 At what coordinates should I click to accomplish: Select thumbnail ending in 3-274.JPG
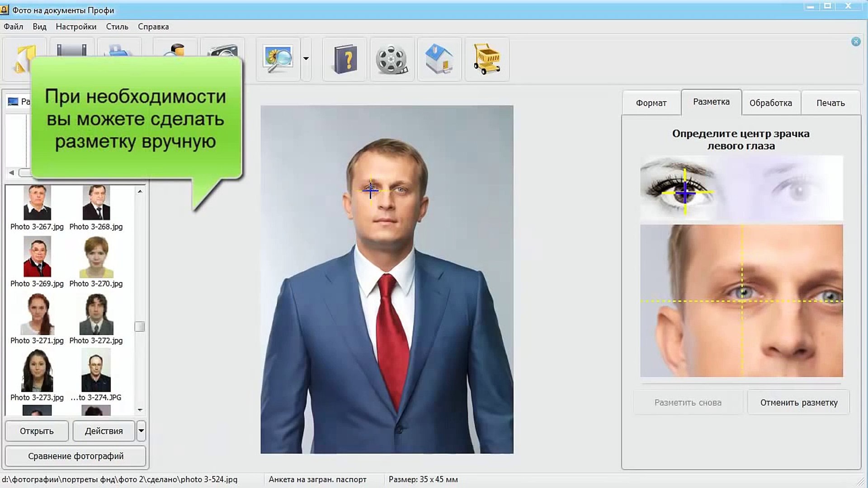pyautogui.click(x=96, y=376)
